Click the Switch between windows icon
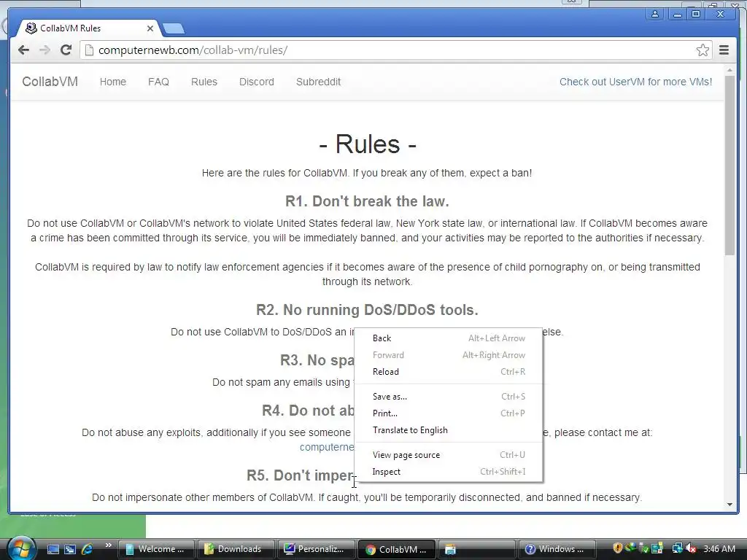 coord(70,549)
